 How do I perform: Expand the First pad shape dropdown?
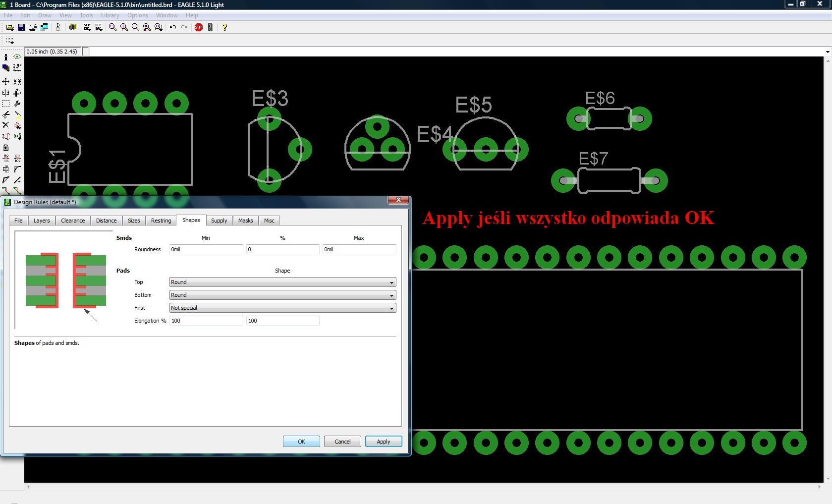tap(282, 308)
